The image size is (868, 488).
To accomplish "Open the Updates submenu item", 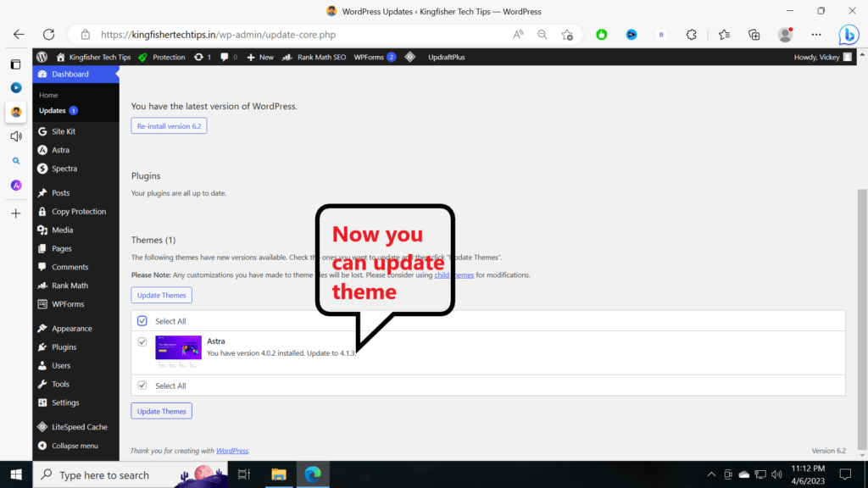I will pos(58,111).
